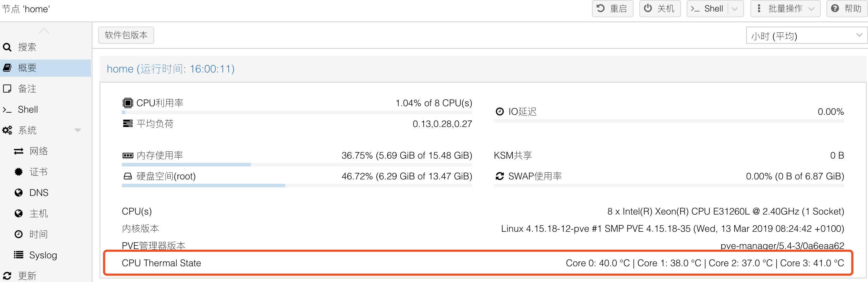Collapse the 系统 tree section arrow
Viewport: 868px width, 282px height.
(x=78, y=130)
